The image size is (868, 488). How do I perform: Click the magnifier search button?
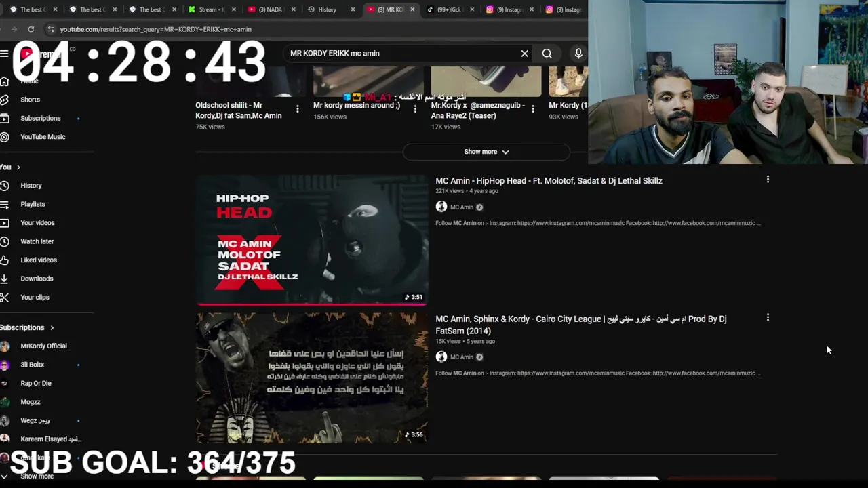coord(547,53)
